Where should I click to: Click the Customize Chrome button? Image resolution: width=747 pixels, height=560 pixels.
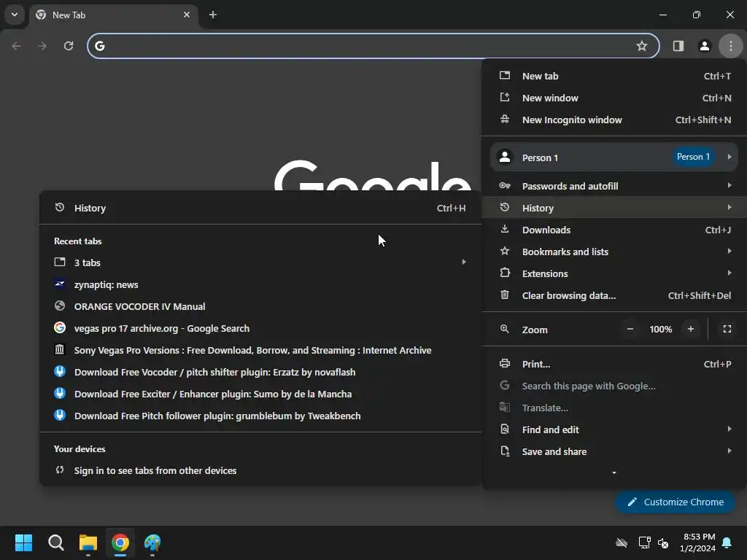675,502
